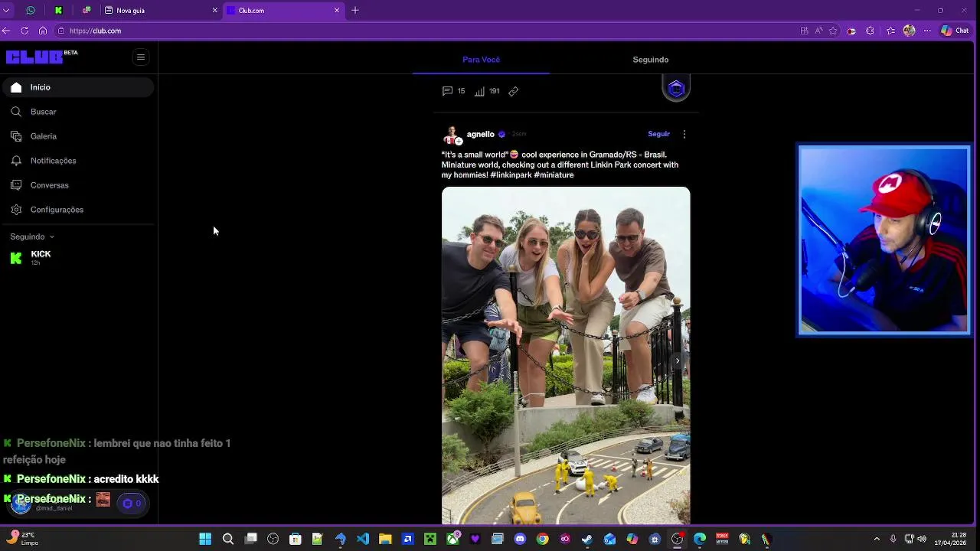The image size is (980, 551).
Task: Expand the tab actions dropdown
Action: click(6, 10)
